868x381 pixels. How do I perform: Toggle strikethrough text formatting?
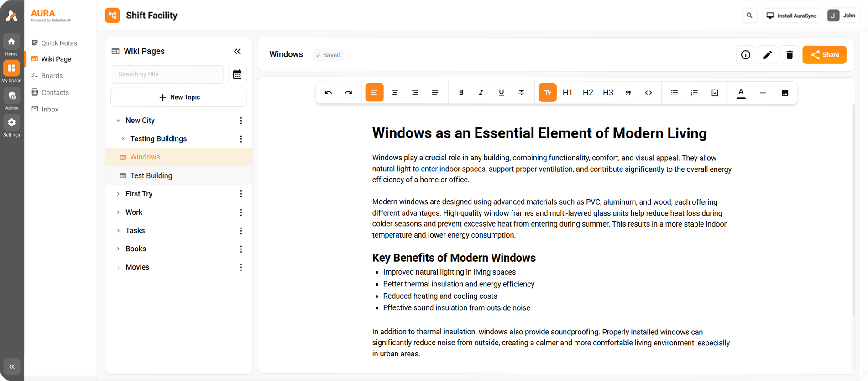click(x=521, y=93)
